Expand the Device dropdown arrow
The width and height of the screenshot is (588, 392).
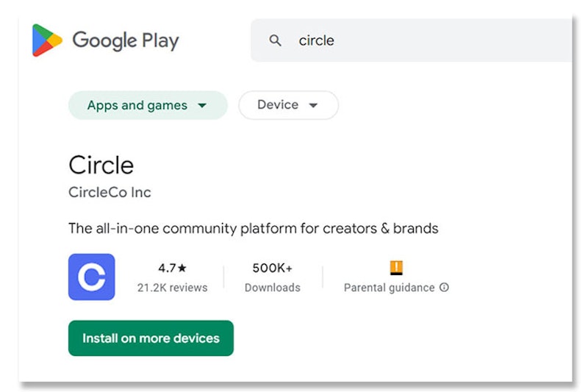pyautogui.click(x=313, y=105)
